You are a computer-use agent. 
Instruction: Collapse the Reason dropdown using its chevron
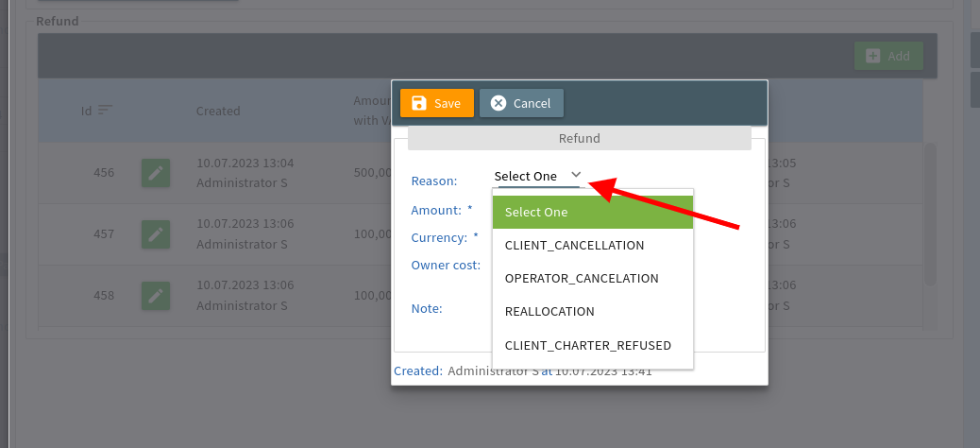click(x=576, y=175)
